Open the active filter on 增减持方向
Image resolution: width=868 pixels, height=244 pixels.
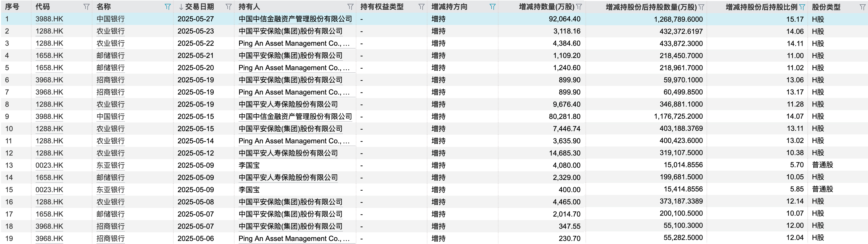[x=492, y=7]
